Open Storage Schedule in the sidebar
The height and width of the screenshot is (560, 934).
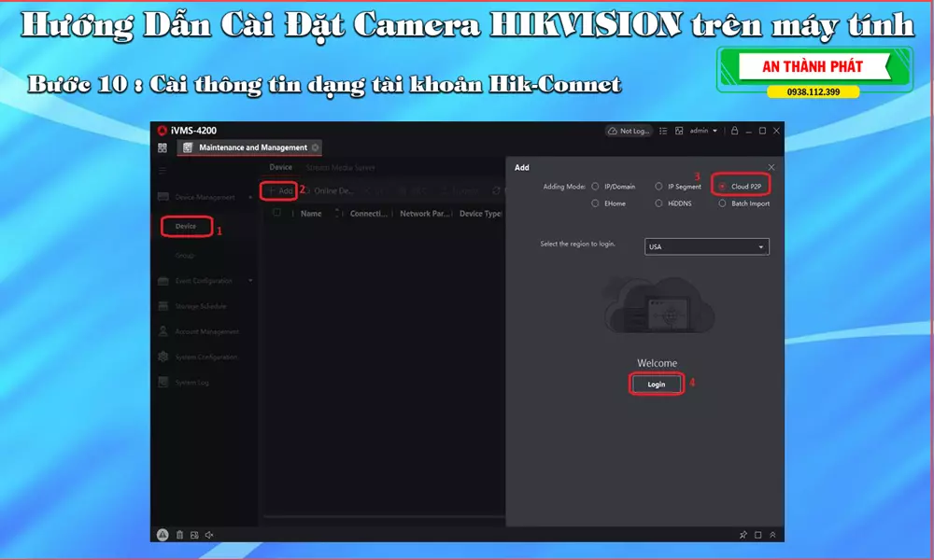pyautogui.click(x=201, y=306)
